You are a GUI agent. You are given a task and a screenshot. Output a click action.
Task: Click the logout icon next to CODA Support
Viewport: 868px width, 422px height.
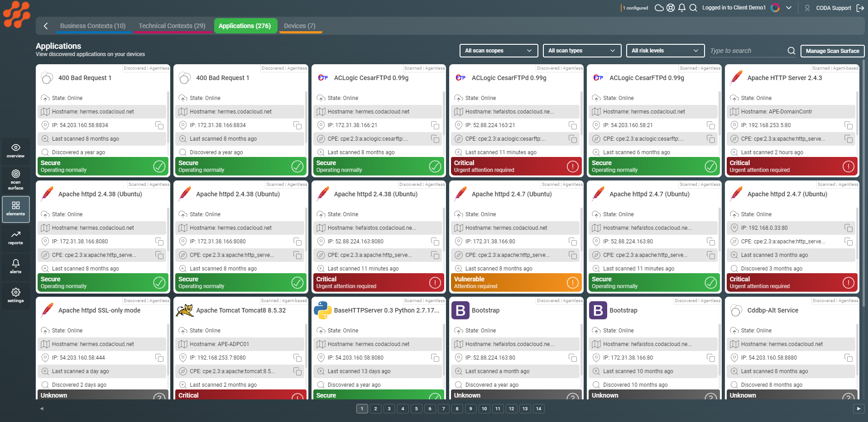(x=861, y=8)
